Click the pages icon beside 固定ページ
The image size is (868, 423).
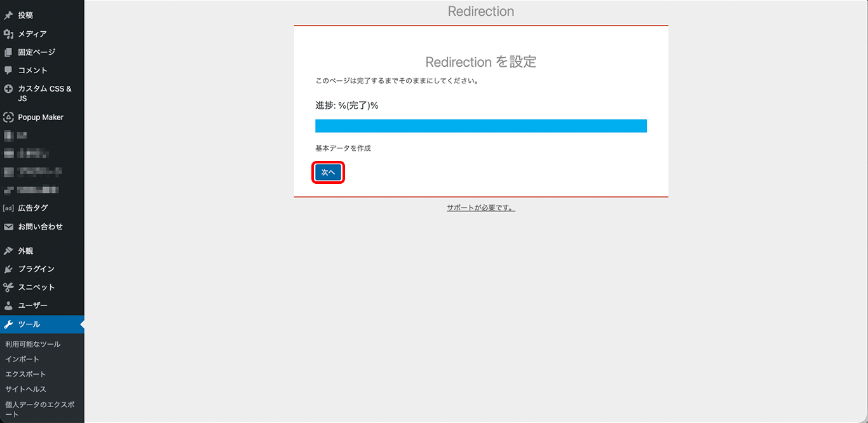click(8, 52)
